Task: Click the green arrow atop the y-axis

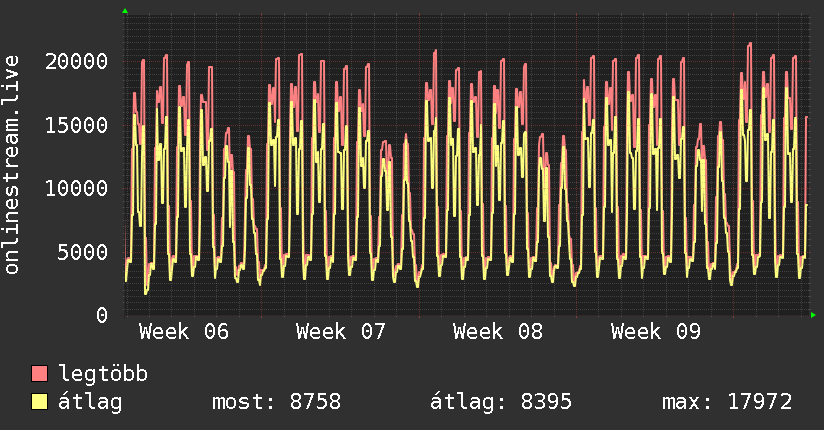Action: coord(125,11)
